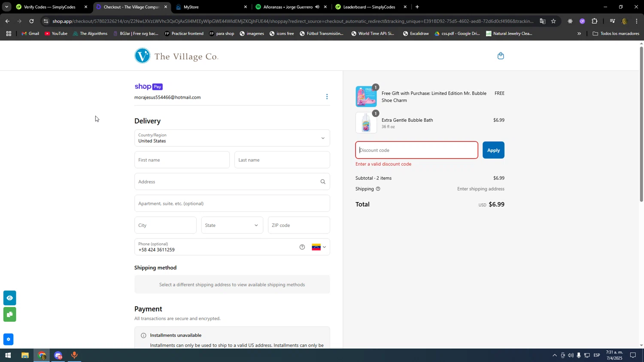Screen dimensions: 644x362
Task: Click The Village Co. logo
Action: click(x=176, y=56)
